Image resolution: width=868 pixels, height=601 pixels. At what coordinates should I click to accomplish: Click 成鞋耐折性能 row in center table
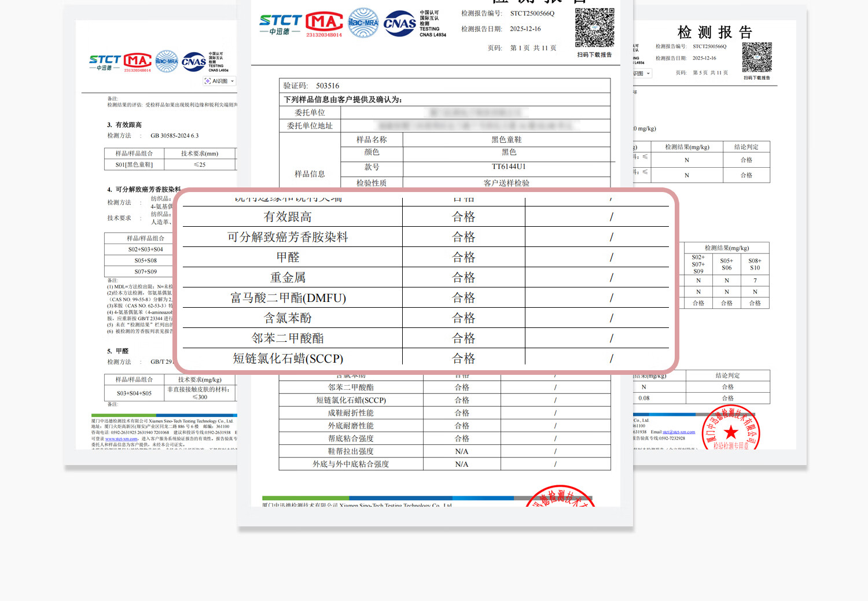(444, 413)
